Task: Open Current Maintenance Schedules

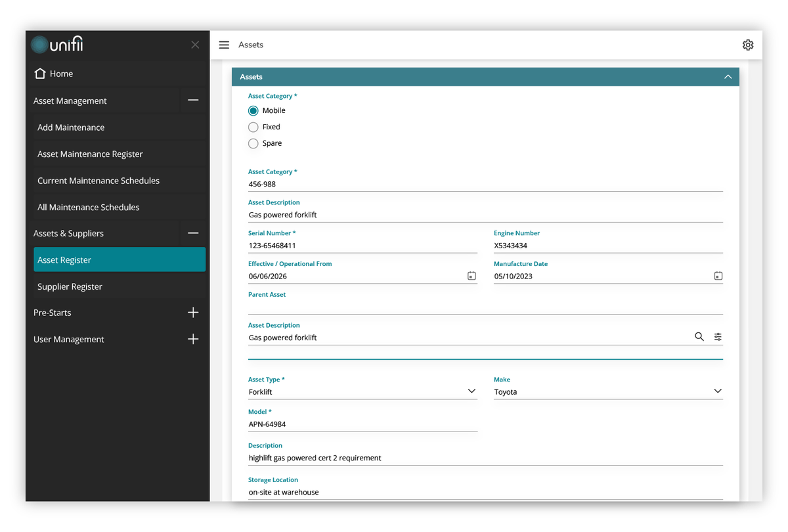Action: [x=120, y=181]
